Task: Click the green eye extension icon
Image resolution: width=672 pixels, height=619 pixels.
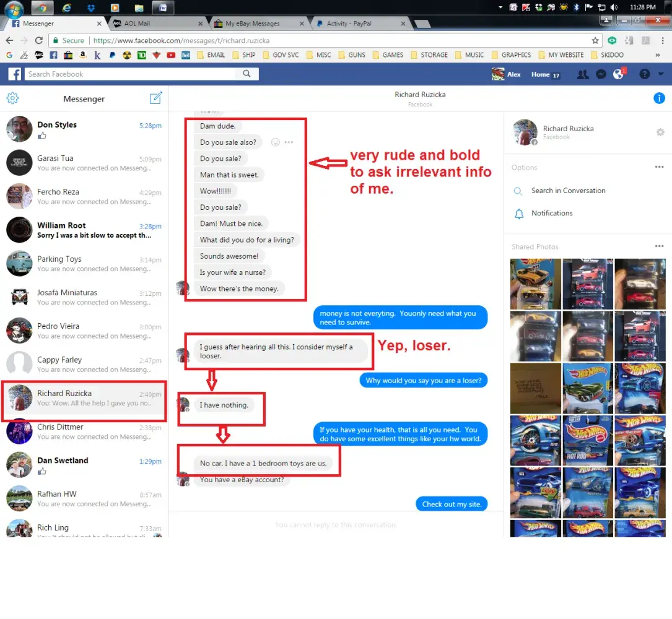Action: (x=612, y=40)
